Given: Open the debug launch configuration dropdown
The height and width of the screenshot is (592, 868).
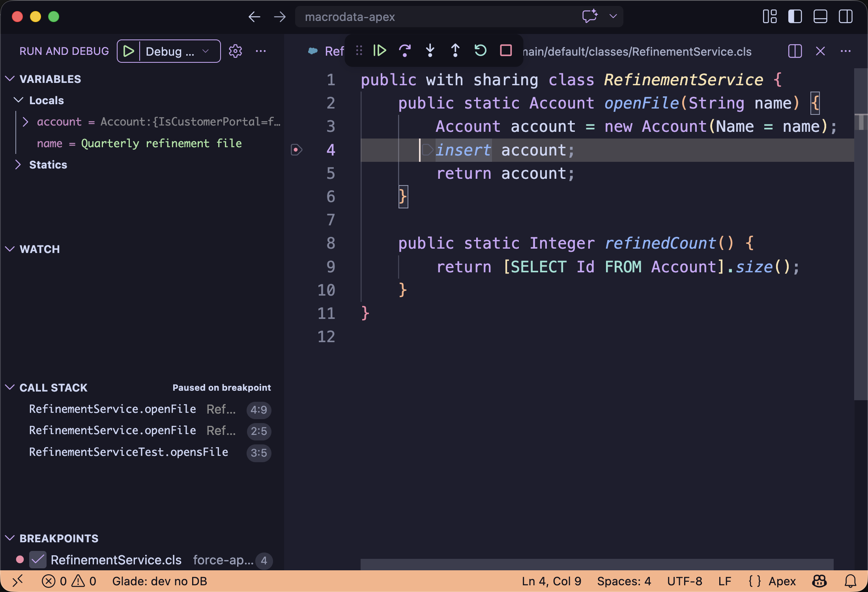Looking at the screenshot, I should pos(180,51).
